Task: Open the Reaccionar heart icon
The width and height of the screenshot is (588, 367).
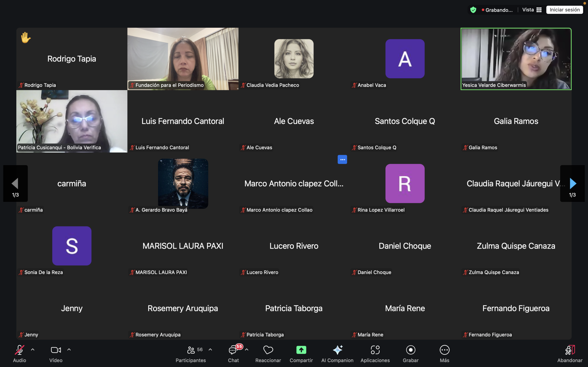Action: (x=268, y=350)
